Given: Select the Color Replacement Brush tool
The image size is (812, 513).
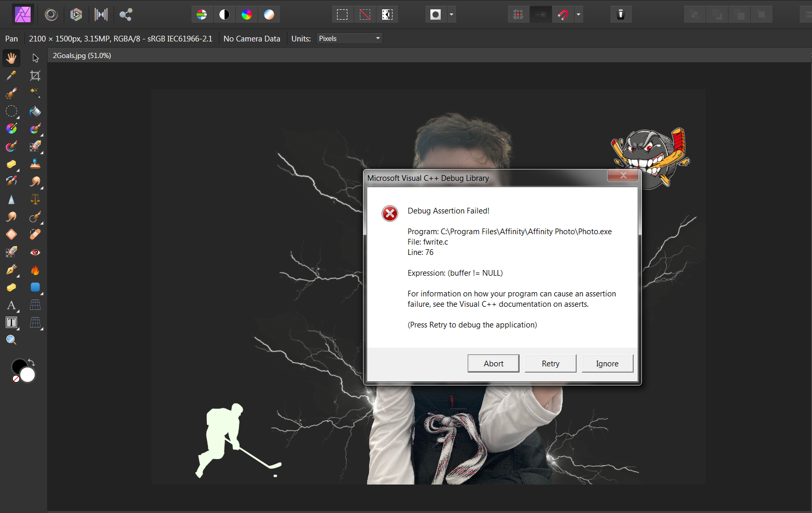Looking at the screenshot, I should pos(11,146).
